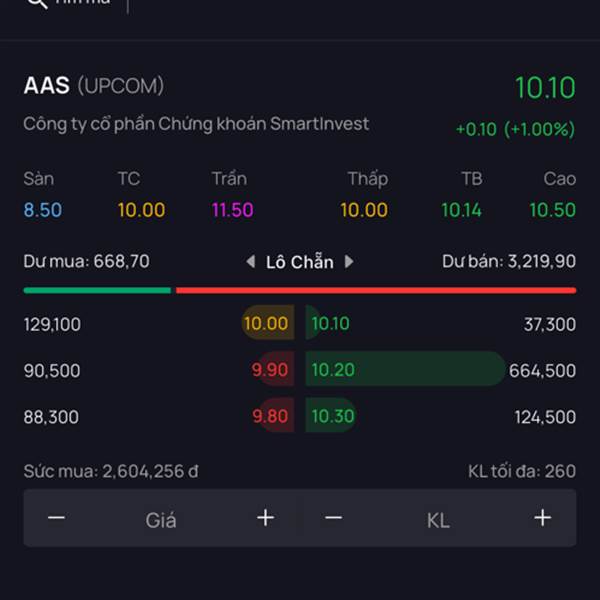This screenshot has width=600, height=600.
Task: Focus the Giá price input field
Action: pyautogui.click(x=161, y=518)
